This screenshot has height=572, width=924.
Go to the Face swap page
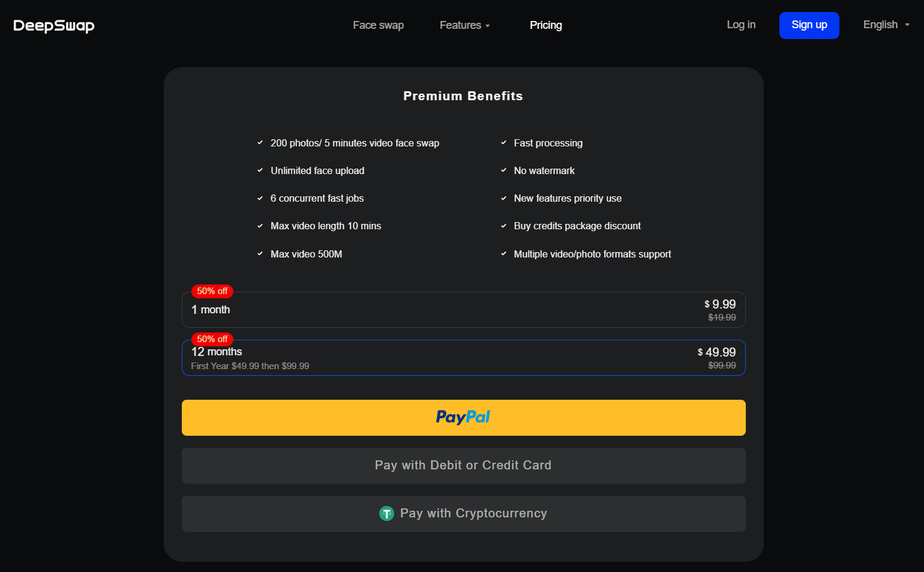pos(378,25)
